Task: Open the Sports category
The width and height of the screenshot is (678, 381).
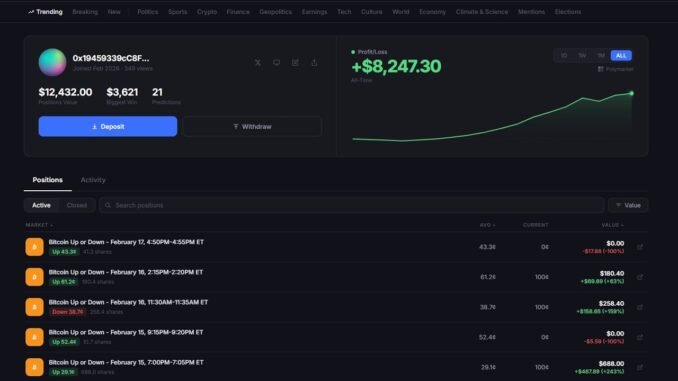Action: 178,12
